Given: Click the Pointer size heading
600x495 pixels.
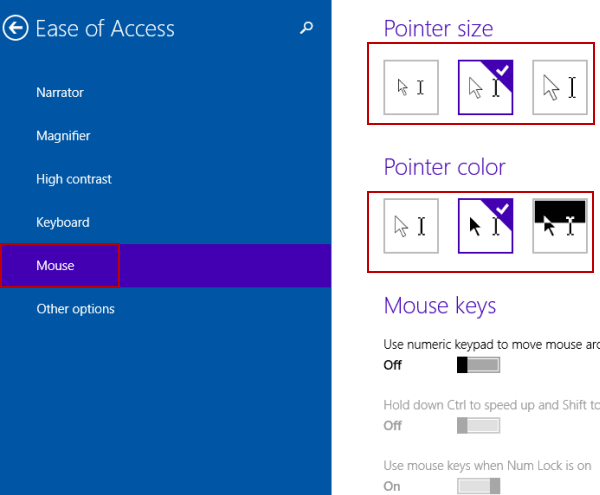Looking at the screenshot, I should click(439, 28).
